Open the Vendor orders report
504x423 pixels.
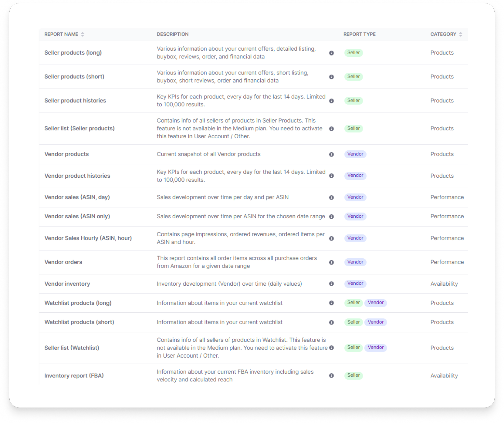coord(63,262)
